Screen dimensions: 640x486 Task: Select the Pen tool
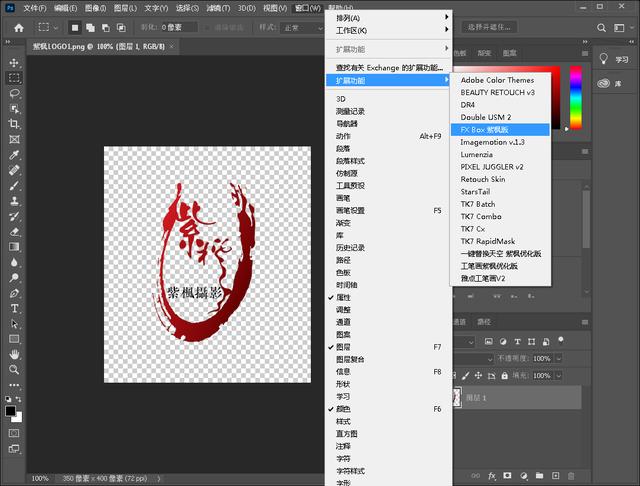click(14, 293)
